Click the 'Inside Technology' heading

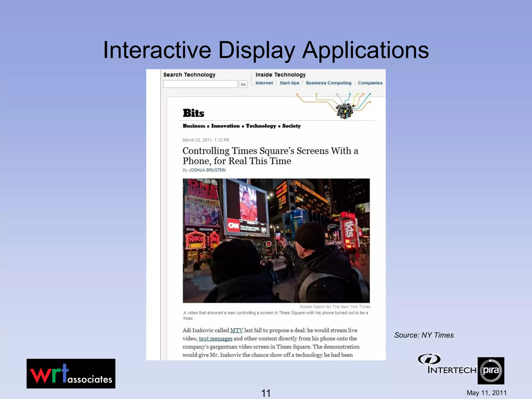pyautogui.click(x=281, y=75)
